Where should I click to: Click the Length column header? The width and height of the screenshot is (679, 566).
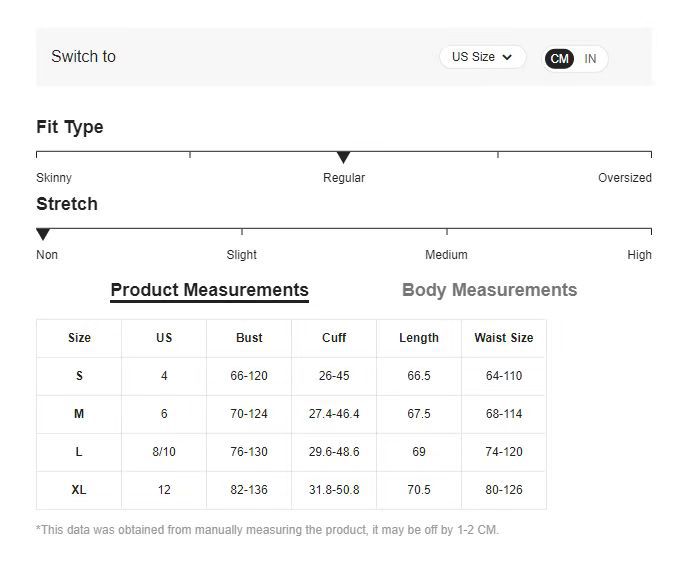(418, 338)
